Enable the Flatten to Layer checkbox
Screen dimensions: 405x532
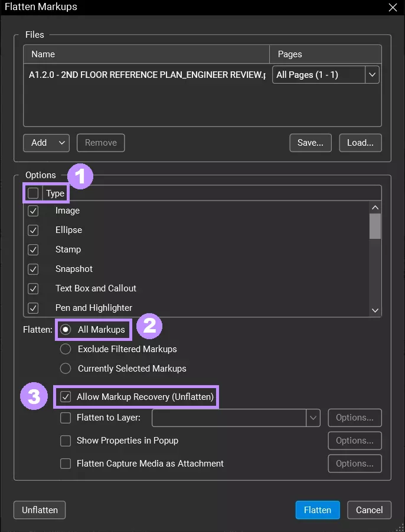pyautogui.click(x=66, y=418)
